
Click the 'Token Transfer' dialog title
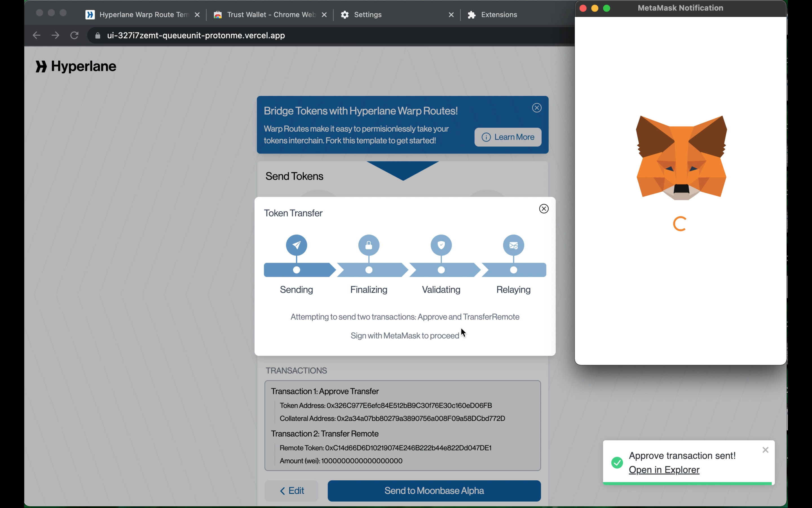[x=293, y=213]
